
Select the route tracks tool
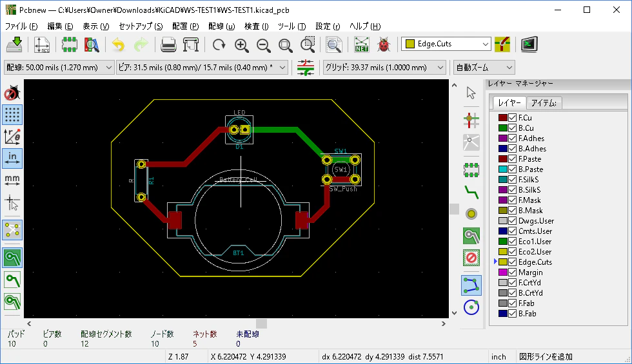471,192
